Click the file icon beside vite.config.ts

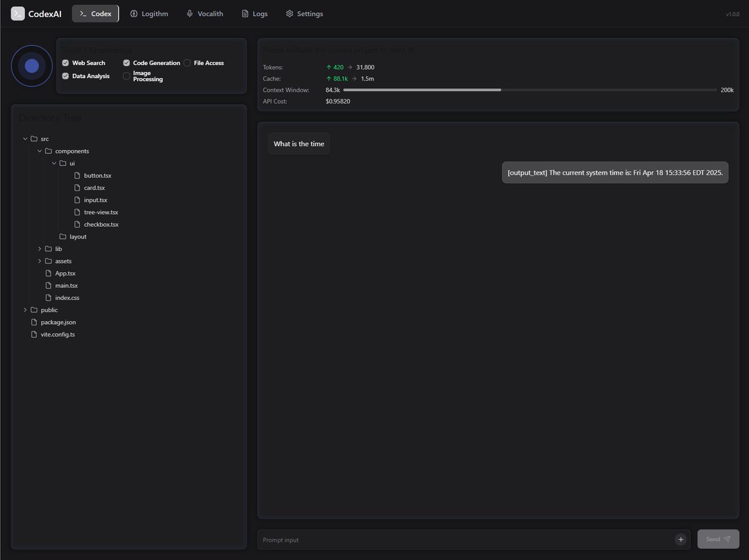click(34, 335)
